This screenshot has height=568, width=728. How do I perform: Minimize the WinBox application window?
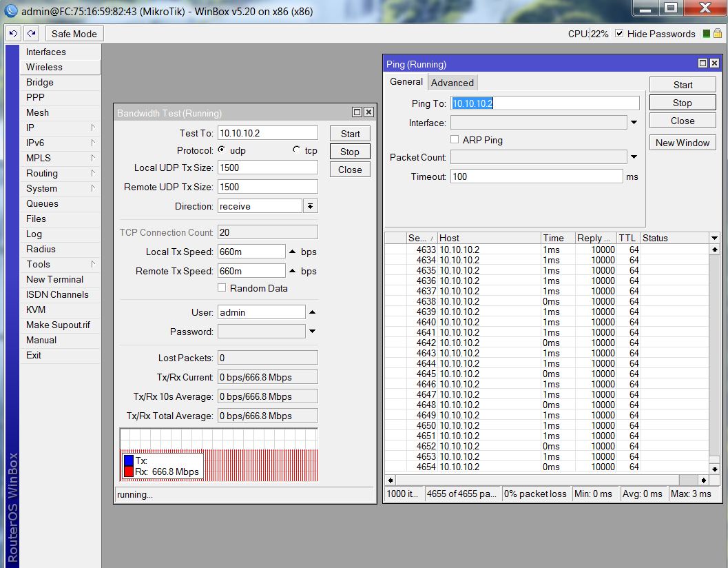tap(645, 8)
